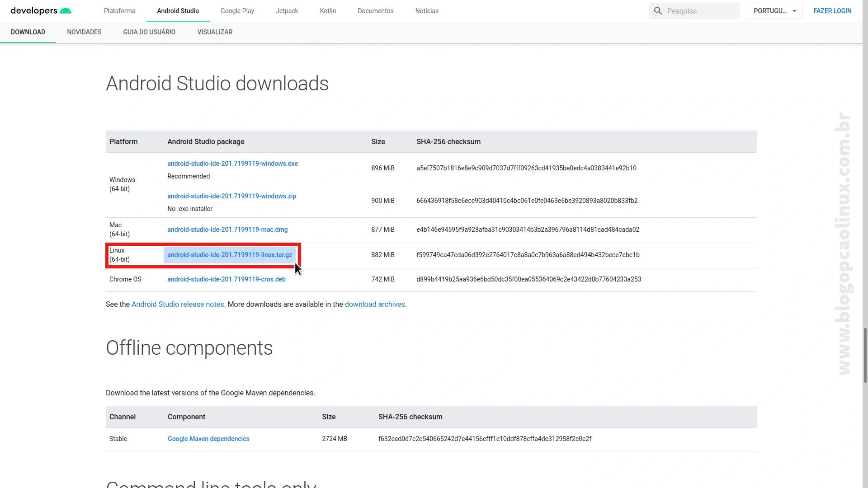The width and height of the screenshot is (868, 488).
Task: Select the GUIA DO USUÁRIO tab
Action: tap(150, 32)
